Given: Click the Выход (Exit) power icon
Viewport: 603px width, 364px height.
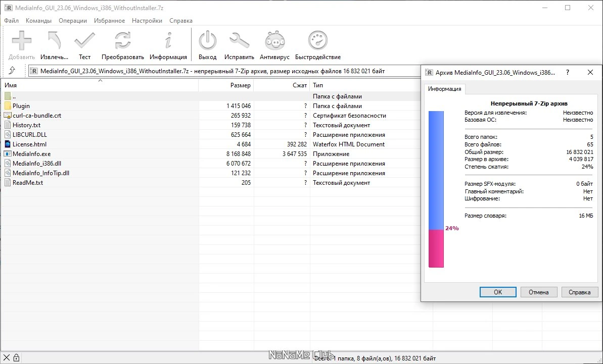Looking at the screenshot, I should coord(208,41).
